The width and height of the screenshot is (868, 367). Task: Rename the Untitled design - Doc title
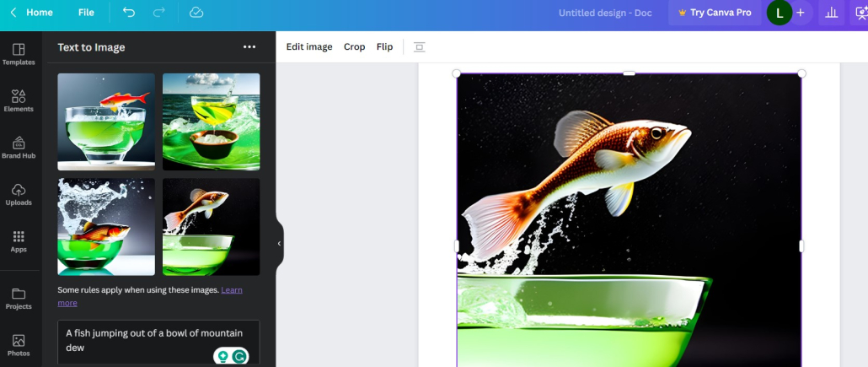click(605, 13)
